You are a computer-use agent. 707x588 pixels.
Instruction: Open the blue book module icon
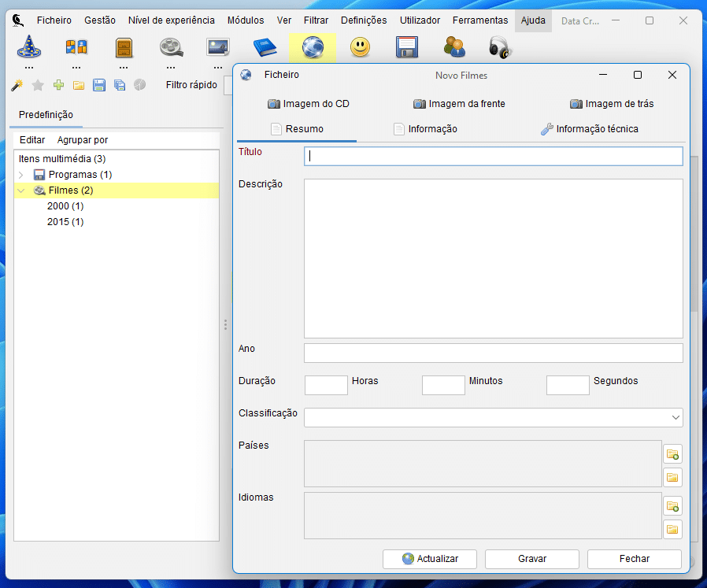[265, 47]
